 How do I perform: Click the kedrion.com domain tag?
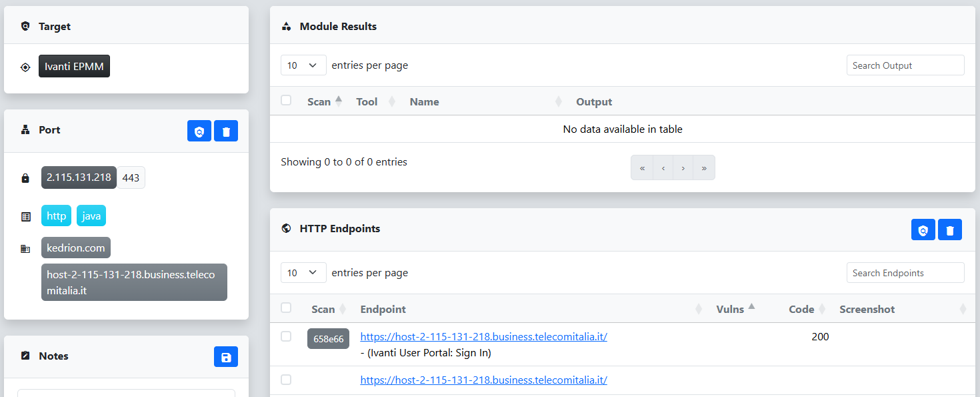76,248
